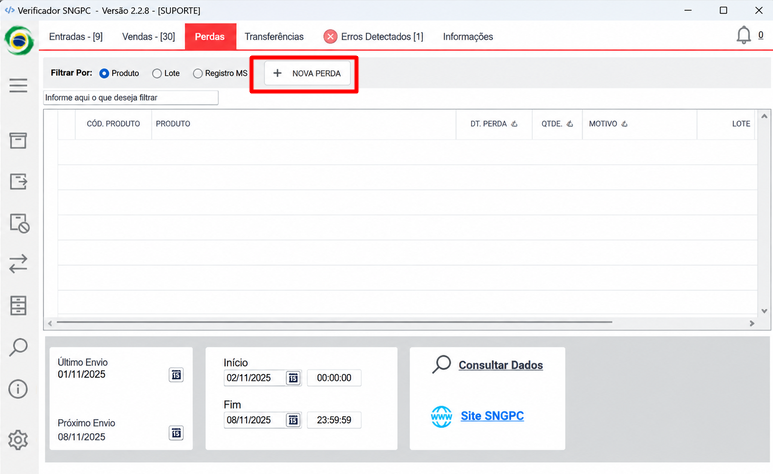Select the blocked document sidebar icon
773x474 pixels.
coord(19,223)
